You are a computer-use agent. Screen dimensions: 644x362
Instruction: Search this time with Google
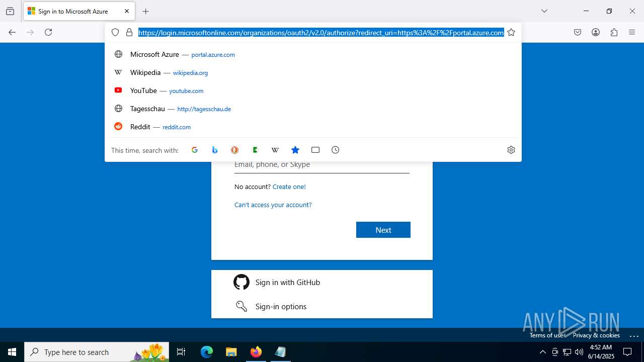coord(195,150)
